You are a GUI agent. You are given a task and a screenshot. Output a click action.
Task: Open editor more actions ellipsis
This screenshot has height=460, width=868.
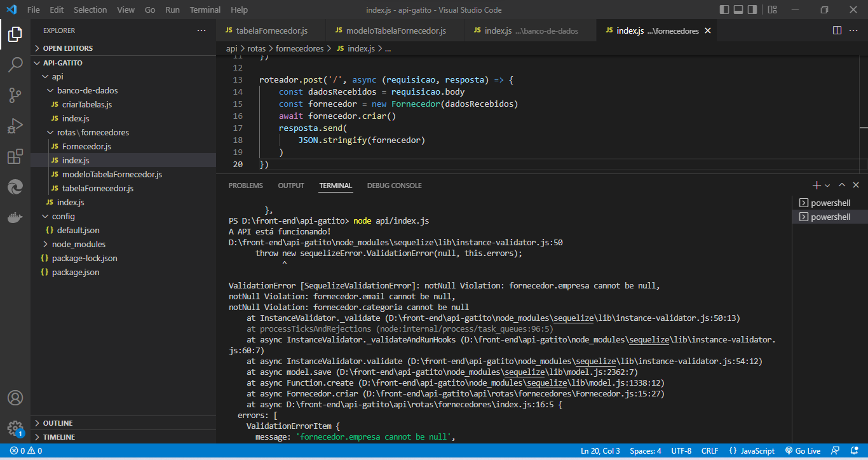coord(853,30)
